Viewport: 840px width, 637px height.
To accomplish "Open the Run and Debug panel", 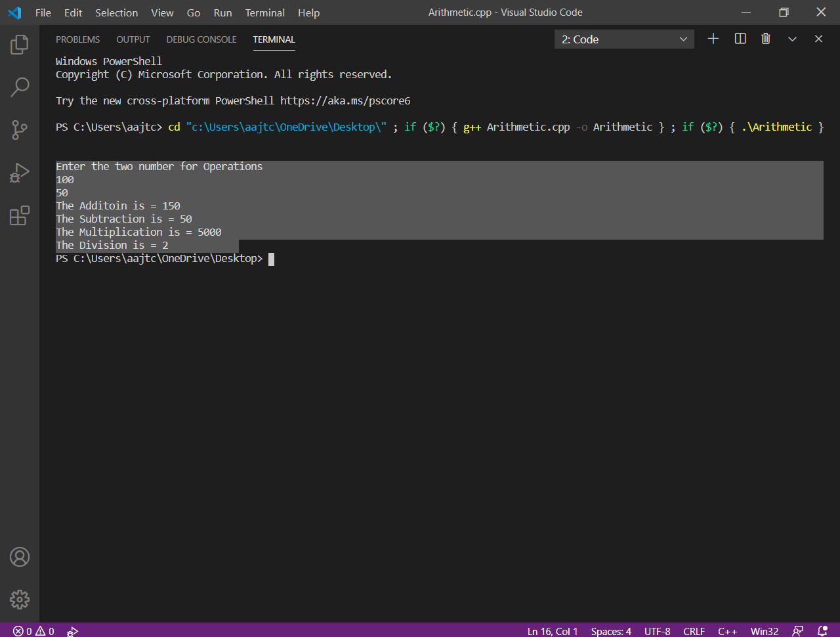I will point(20,172).
